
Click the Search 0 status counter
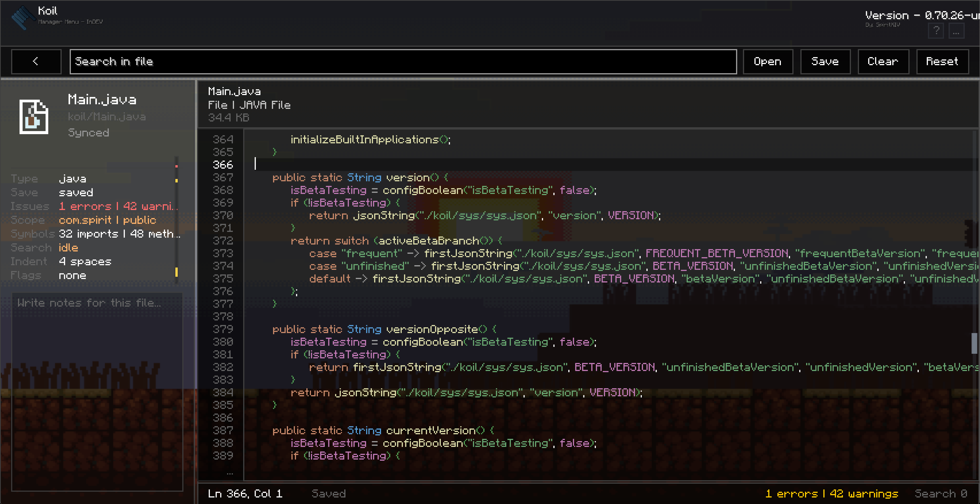[x=941, y=494]
